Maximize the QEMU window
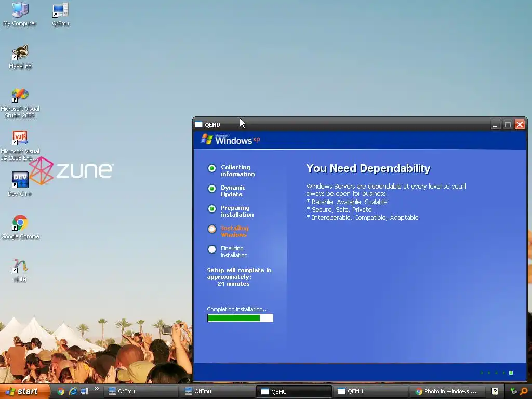The height and width of the screenshot is (399, 532). 508,125
